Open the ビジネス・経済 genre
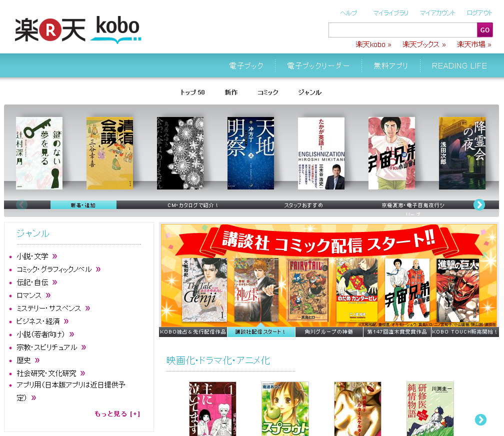The height and width of the screenshot is (436, 504). pos(42,321)
